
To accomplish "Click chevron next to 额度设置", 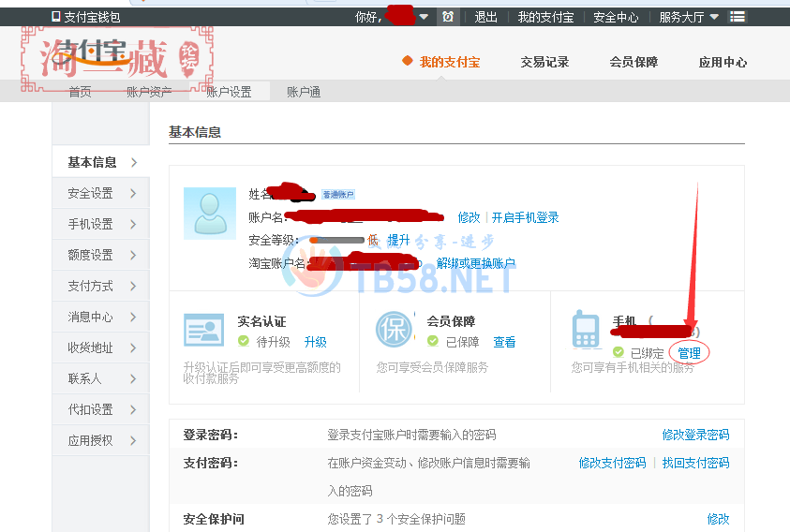I will (x=133, y=256).
